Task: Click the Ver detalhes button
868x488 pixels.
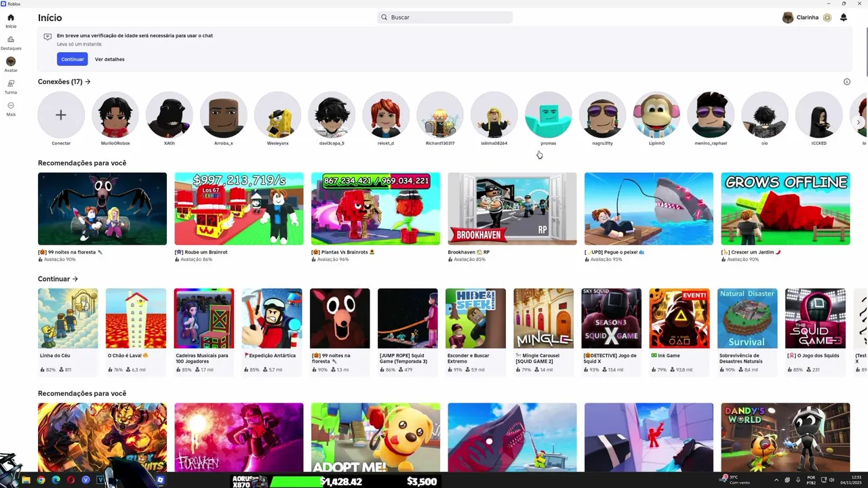Action: click(x=110, y=59)
